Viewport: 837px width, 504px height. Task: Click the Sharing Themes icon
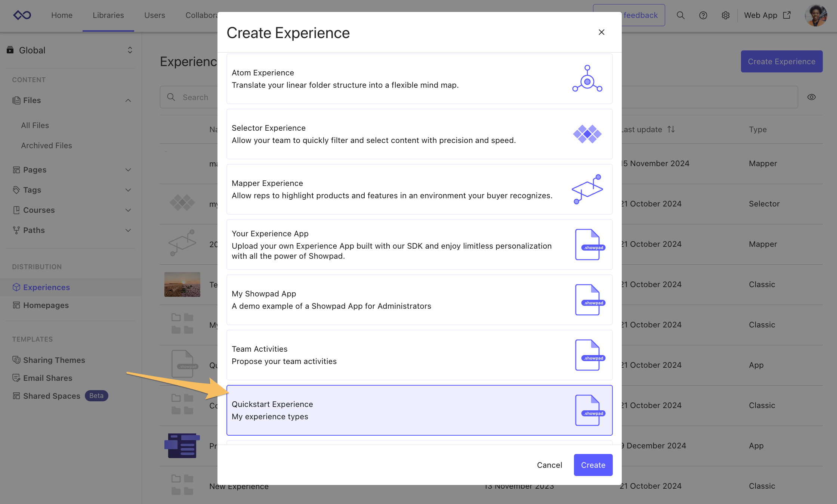(x=16, y=360)
